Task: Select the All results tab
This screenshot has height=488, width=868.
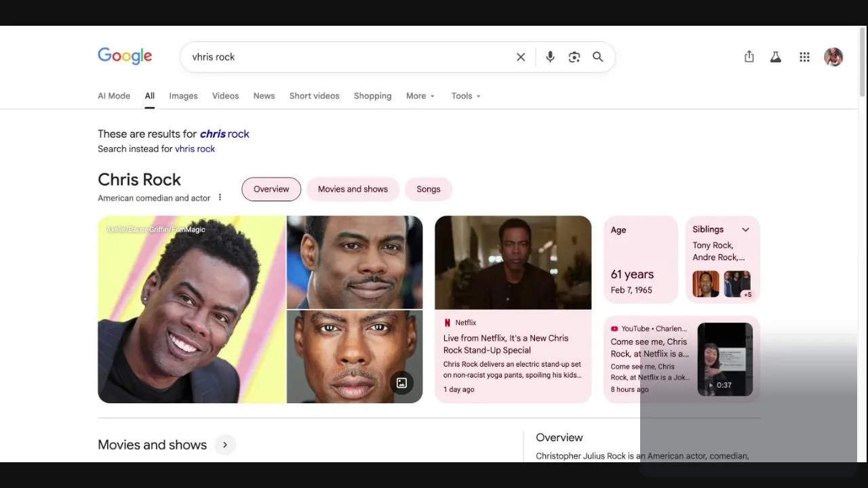Action: coord(149,96)
